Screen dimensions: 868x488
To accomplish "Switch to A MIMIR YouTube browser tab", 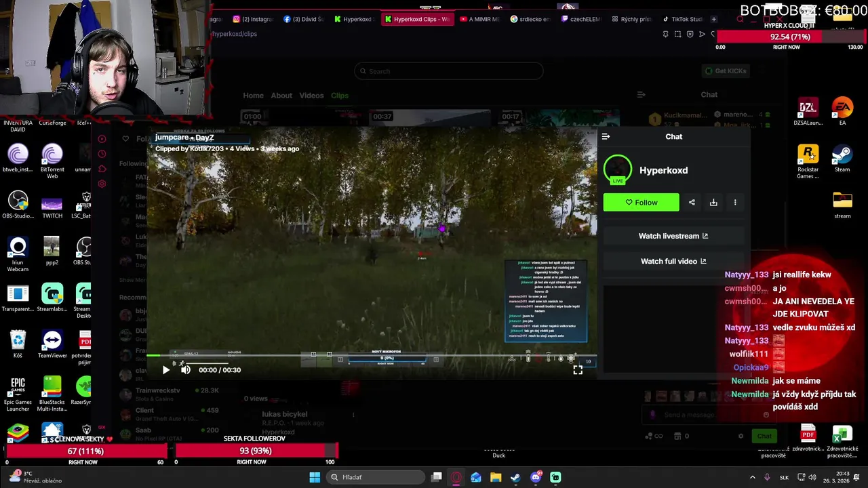I will click(x=479, y=19).
